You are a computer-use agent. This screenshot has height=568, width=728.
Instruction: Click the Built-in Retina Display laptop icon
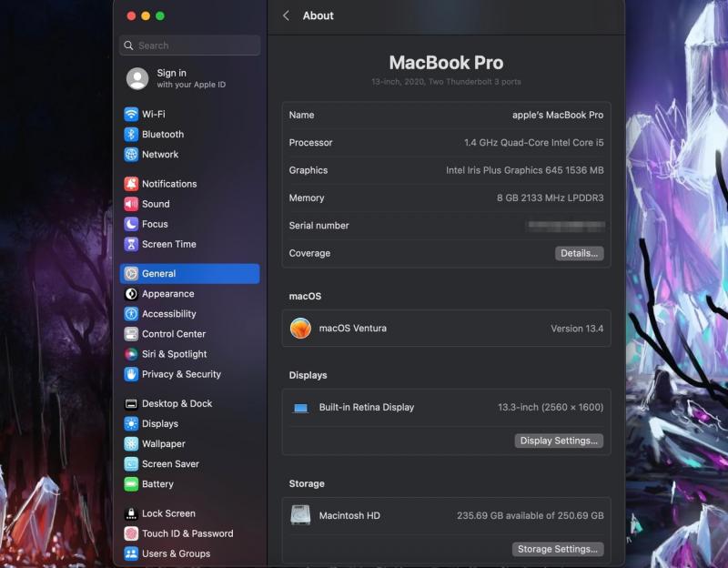[301, 408]
